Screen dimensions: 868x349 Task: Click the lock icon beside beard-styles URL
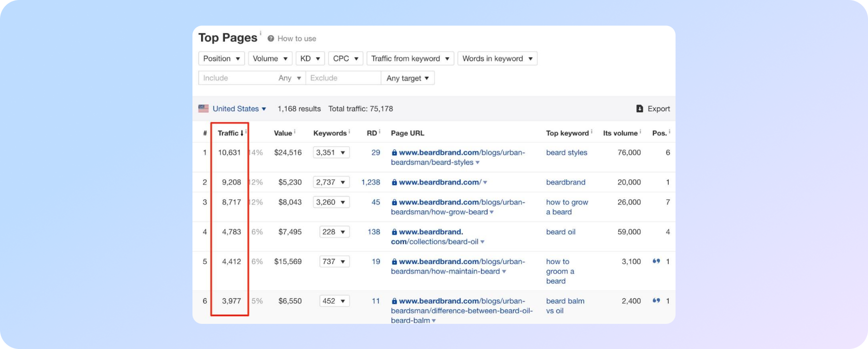395,153
